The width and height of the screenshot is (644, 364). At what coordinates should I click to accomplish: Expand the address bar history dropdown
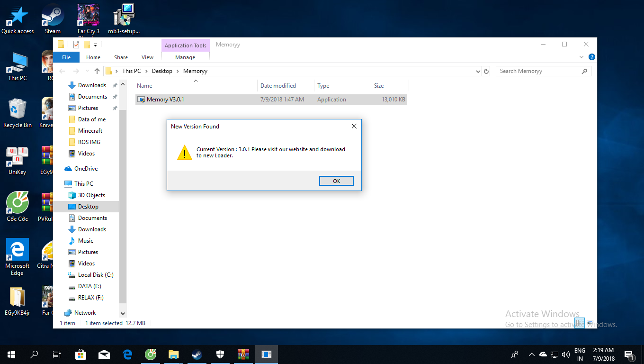(478, 71)
